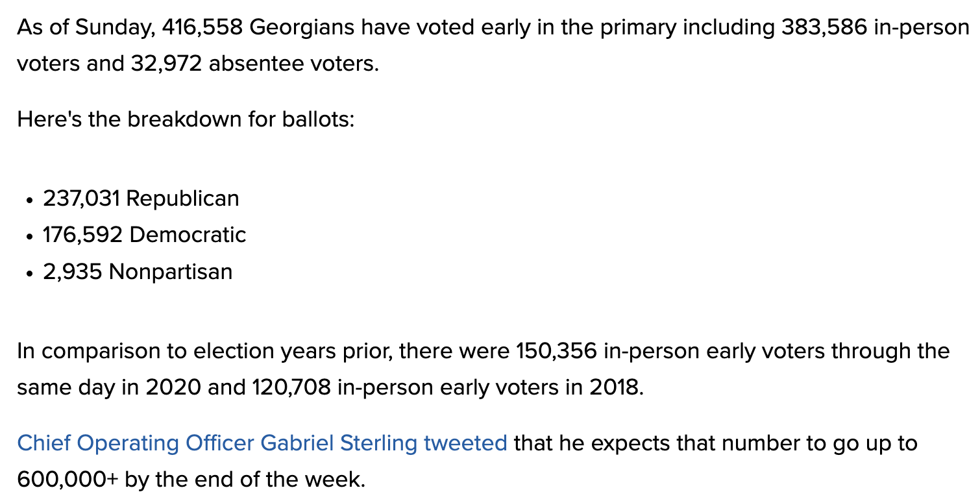This screenshot has height=501, width=980.
Task: Click the 120,708 early voters figure
Action: 289,387
